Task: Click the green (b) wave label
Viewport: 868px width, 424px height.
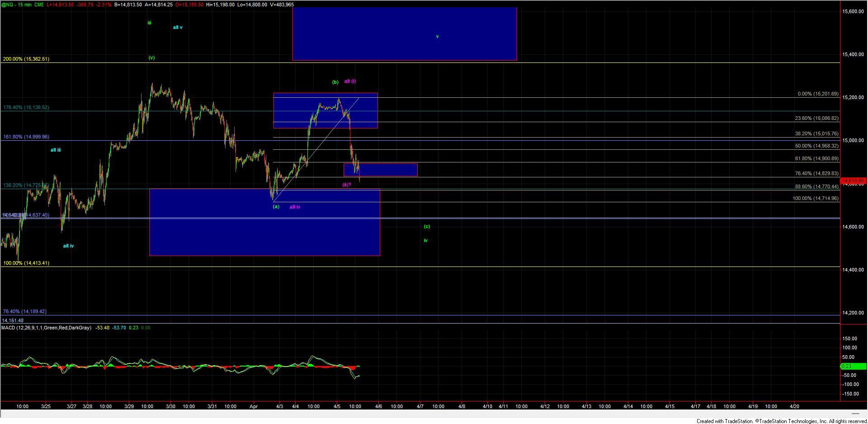Action: (x=335, y=82)
